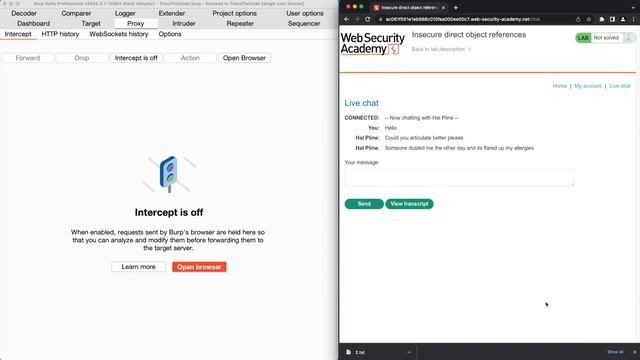The image size is (640, 360).
Task: Switch to the Logger tab
Action: (125, 13)
